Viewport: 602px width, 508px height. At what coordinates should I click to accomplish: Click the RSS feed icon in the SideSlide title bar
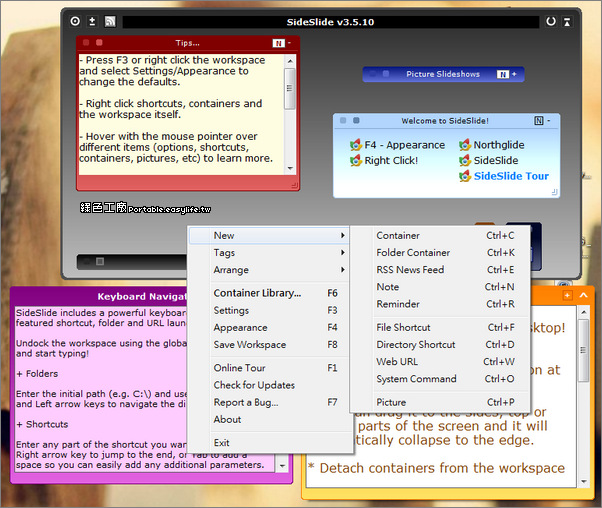pos(110,21)
